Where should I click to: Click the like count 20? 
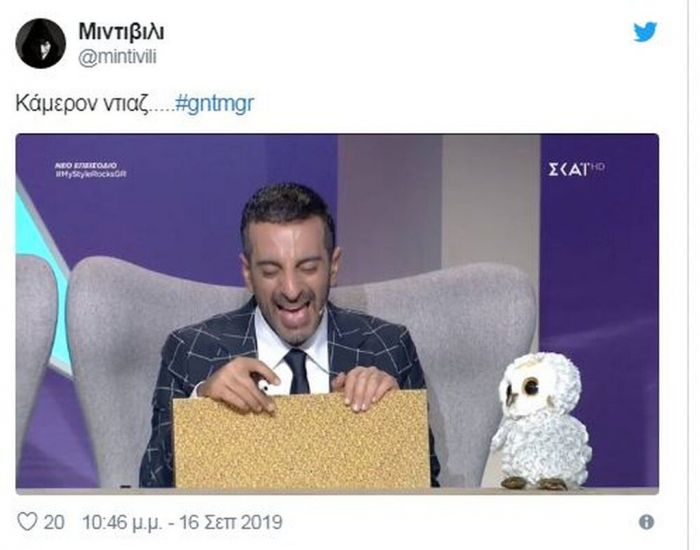tap(54, 522)
